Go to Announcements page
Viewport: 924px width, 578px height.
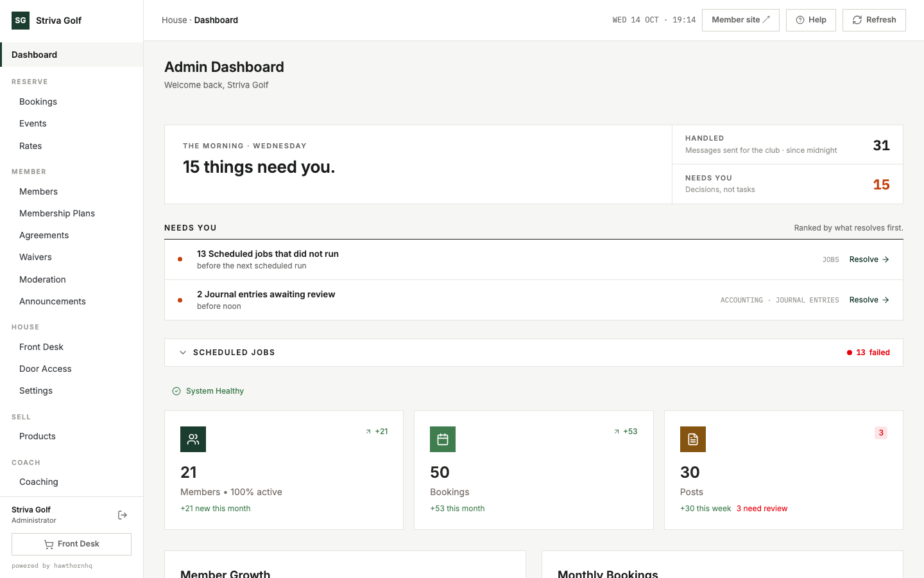coord(72,301)
